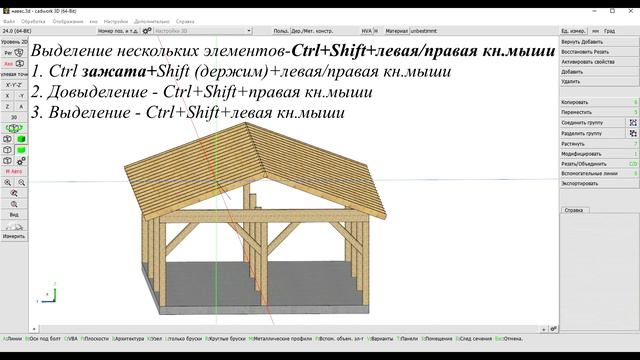Select Металлические профили in the command bar
Screen dimensions: 640x360
[280, 339]
